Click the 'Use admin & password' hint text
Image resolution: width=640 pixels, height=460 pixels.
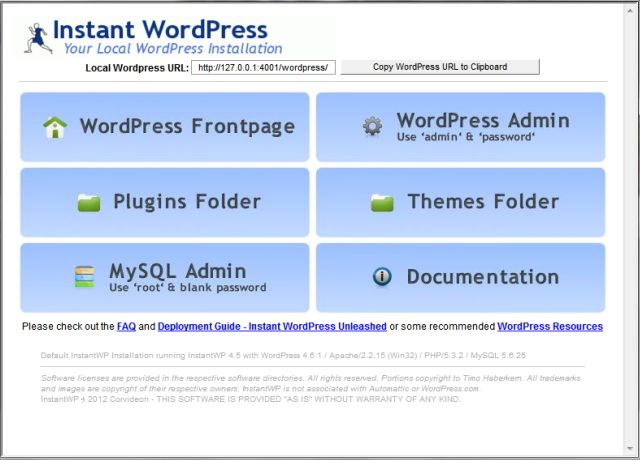tap(465, 137)
